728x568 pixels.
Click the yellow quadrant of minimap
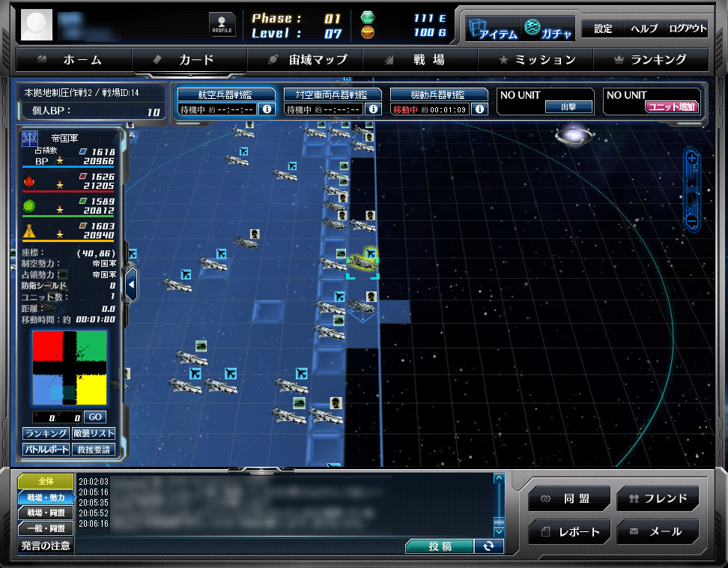pyautogui.click(x=91, y=390)
